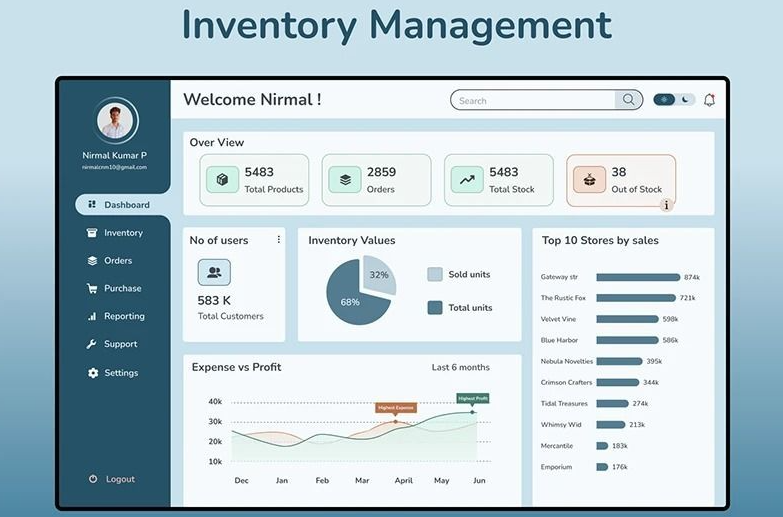783x517 pixels.
Task: Click the Out of Stock info icon
Action: [x=666, y=205]
